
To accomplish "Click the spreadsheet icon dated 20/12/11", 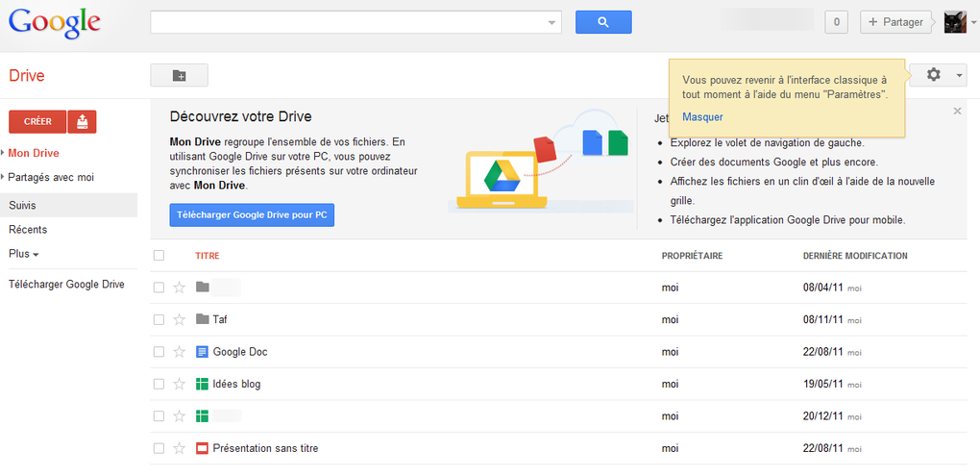I will pyautogui.click(x=202, y=416).
